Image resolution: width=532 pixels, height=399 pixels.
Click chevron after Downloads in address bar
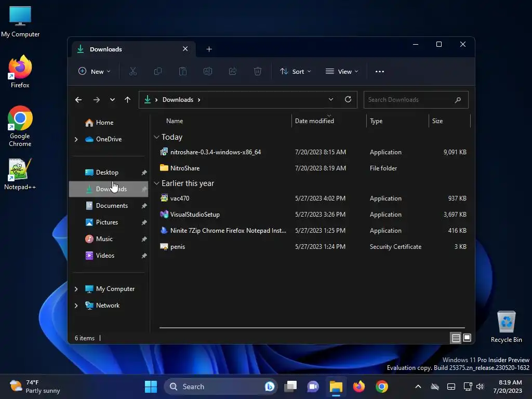point(199,100)
